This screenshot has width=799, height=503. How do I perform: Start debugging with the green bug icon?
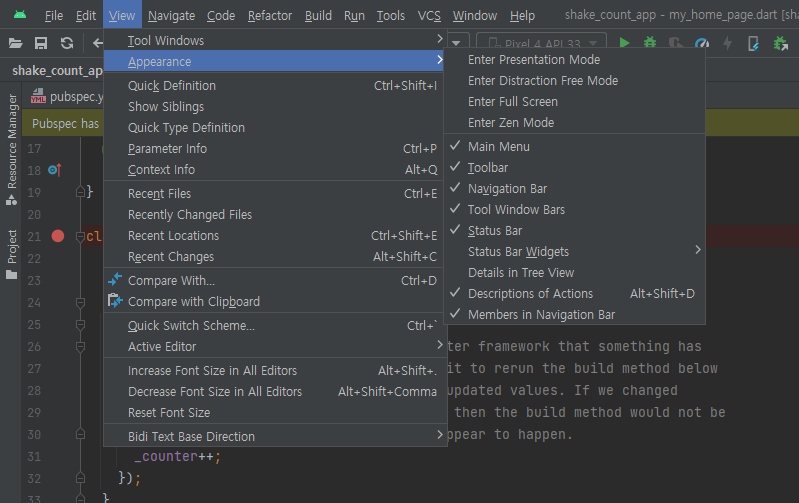coord(650,43)
